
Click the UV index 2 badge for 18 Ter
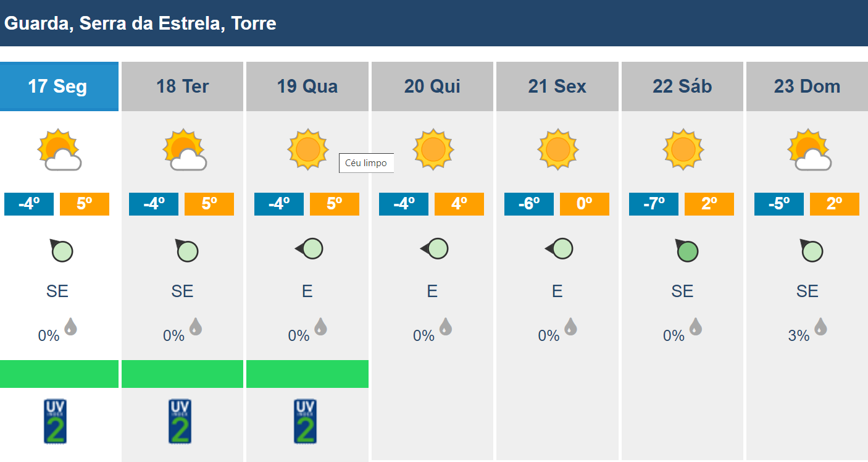(x=180, y=422)
